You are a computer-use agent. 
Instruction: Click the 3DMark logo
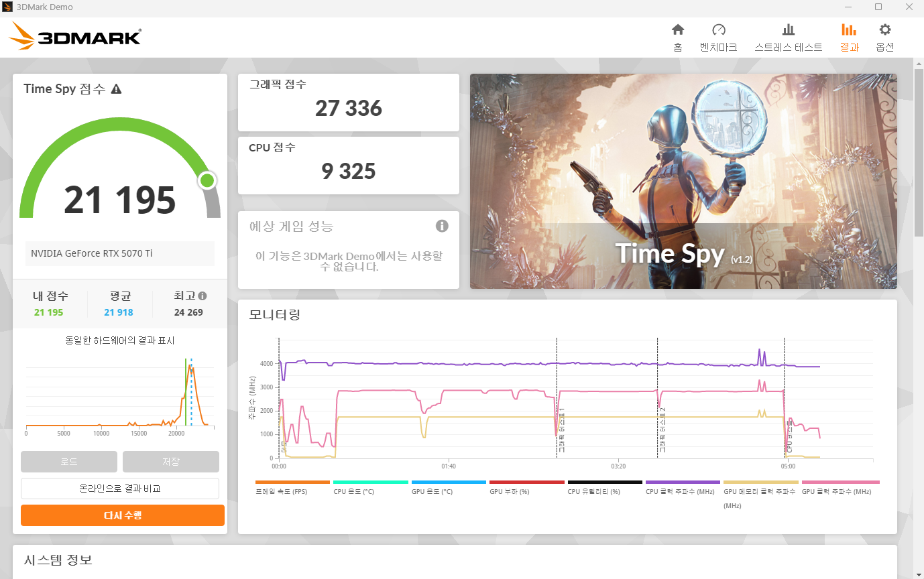pyautogui.click(x=74, y=36)
